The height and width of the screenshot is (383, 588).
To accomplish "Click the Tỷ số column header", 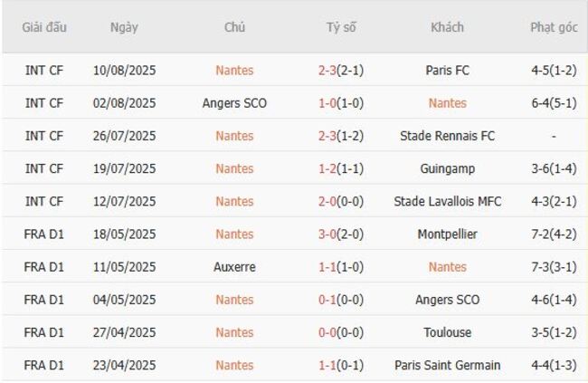I will click(341, 27).
